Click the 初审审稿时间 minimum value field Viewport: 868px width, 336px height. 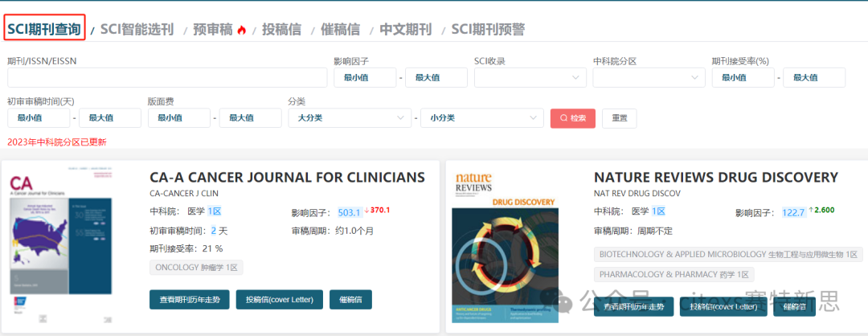(39, 118)
